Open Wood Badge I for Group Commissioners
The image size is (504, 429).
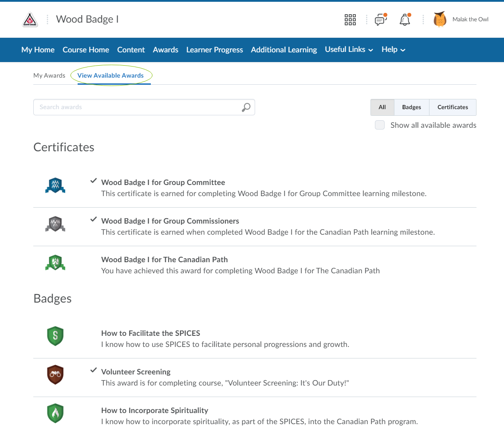point(170,221)
